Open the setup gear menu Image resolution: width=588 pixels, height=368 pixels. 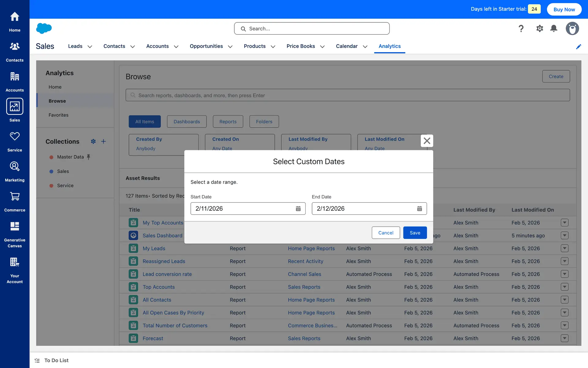tap(539, 29)
